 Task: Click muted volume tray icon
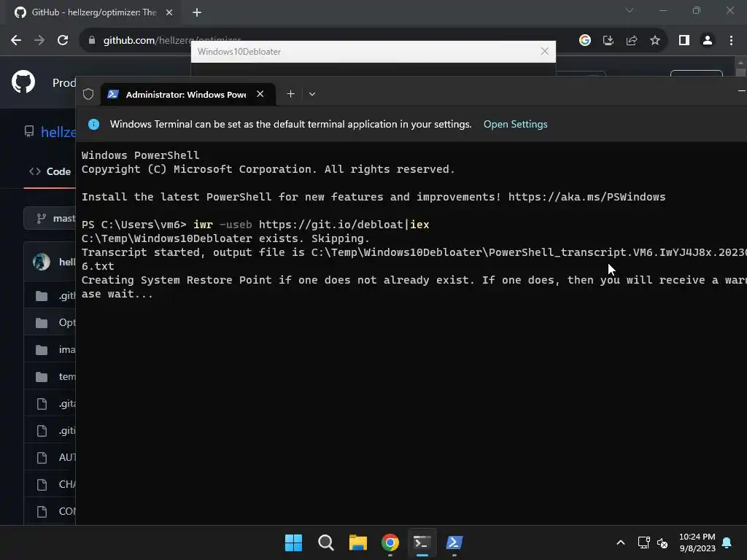pos(662,542)
